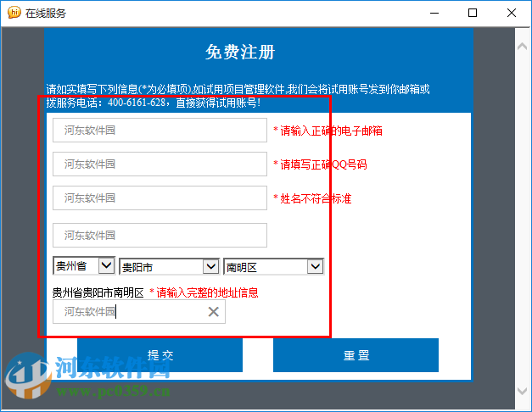Open the 南明区 district dropdown
This screenshot has height=412, width=532.
273,267
